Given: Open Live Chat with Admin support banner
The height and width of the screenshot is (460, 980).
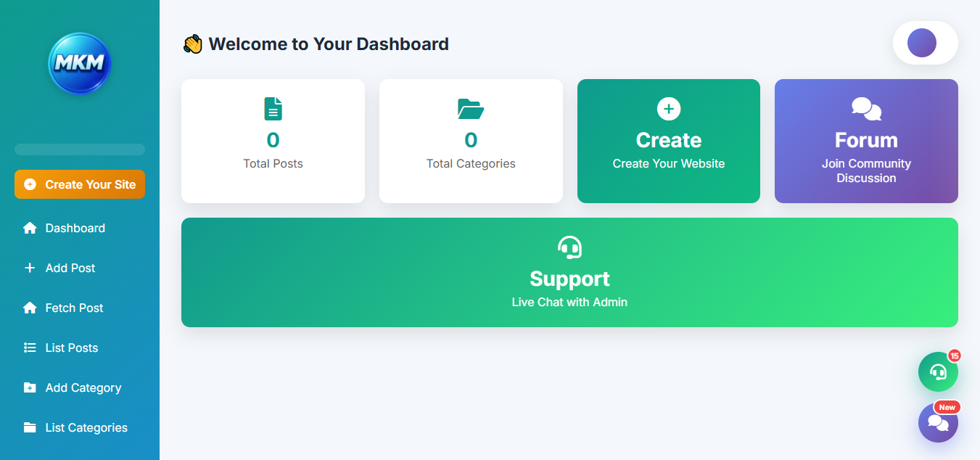Looking at the screenshot, I should click(569, 272).
